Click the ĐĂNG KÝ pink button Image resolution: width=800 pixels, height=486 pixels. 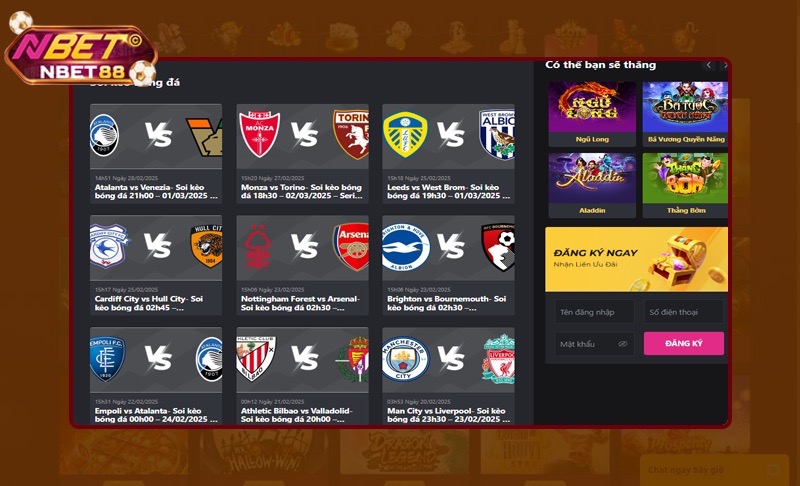coord(684,343)
